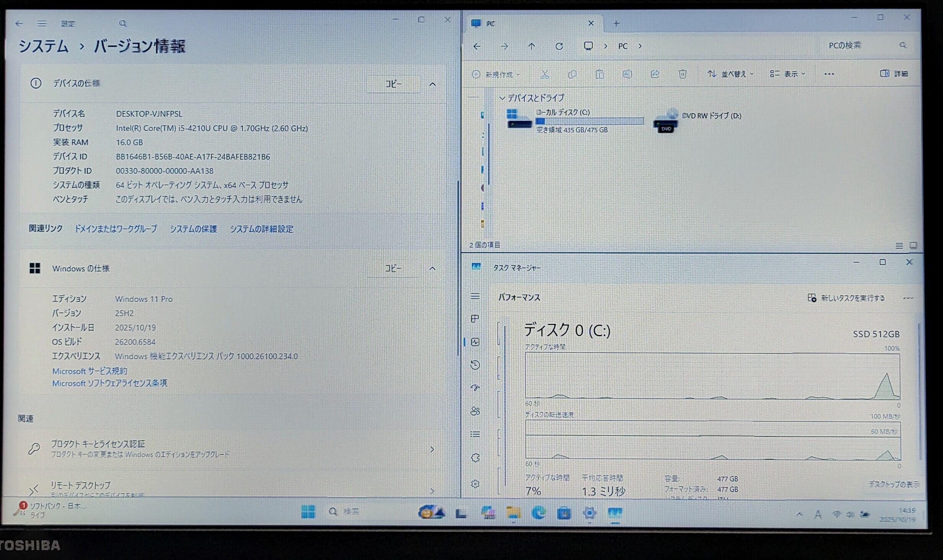Open システムの詳細設定 link
The image size is (943, 560).
coord(261,229)
